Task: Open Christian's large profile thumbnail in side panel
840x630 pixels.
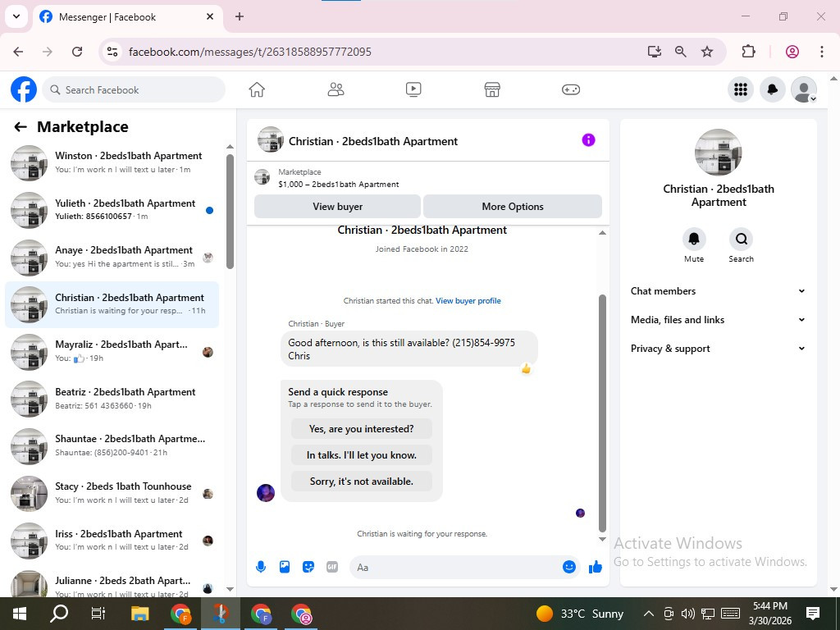Action: pyautogui.click(x=719, y=153)
